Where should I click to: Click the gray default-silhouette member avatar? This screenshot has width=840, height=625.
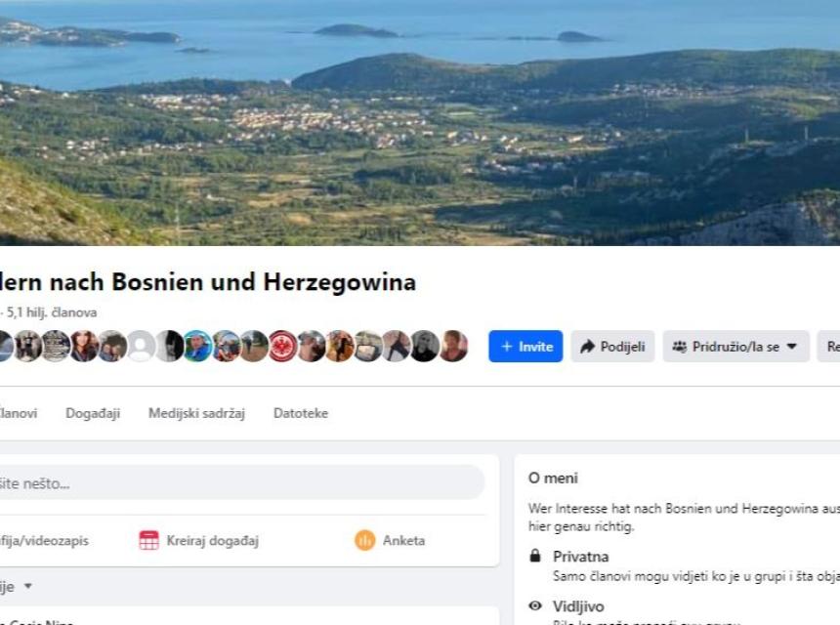[x=142, y=346]
